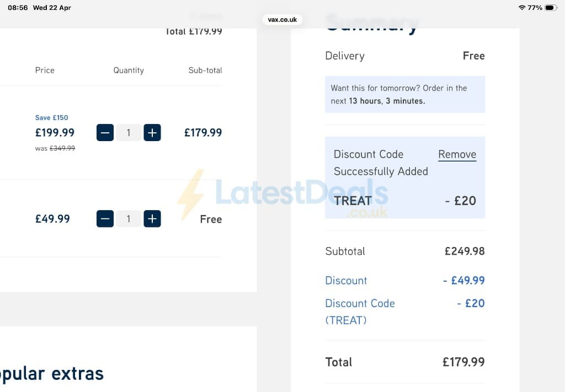Tap the Wi-Fi status icon

[x=522, y=8]
